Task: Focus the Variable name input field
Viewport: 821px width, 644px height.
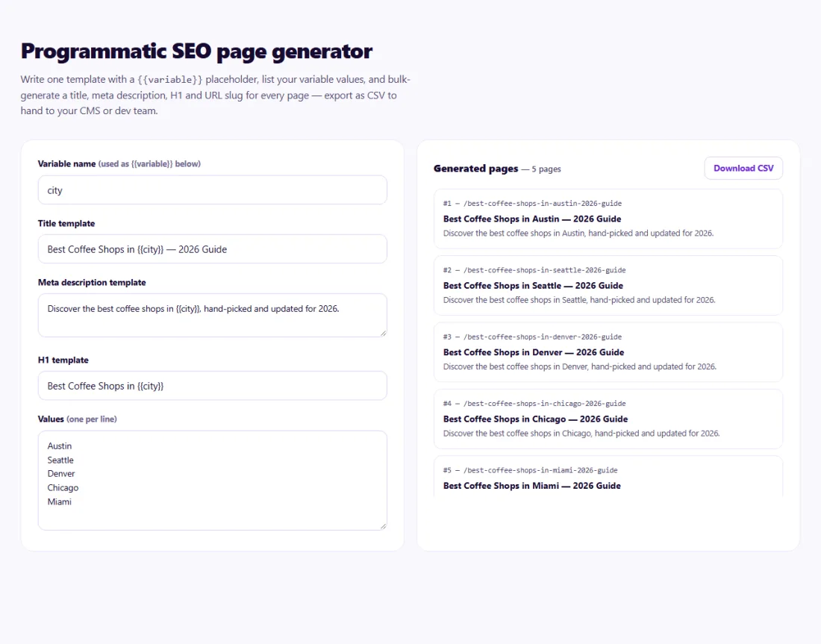Action: click(212, 190)
